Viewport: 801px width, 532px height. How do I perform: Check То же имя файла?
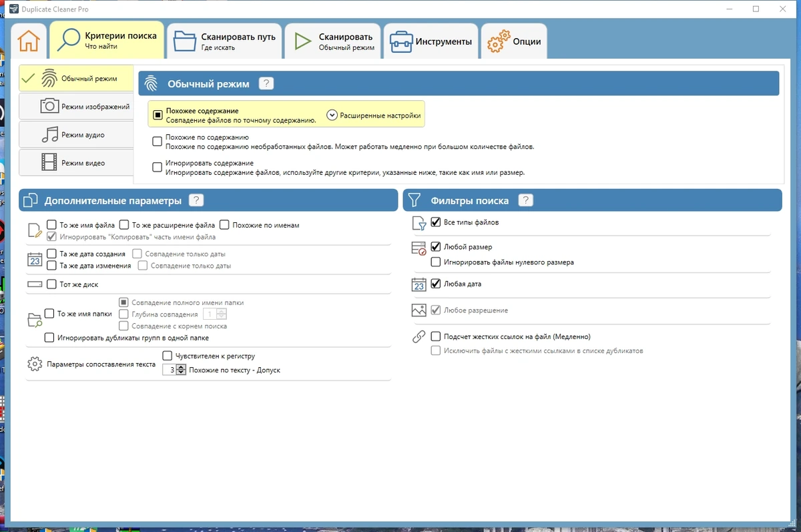click(51, 225)
